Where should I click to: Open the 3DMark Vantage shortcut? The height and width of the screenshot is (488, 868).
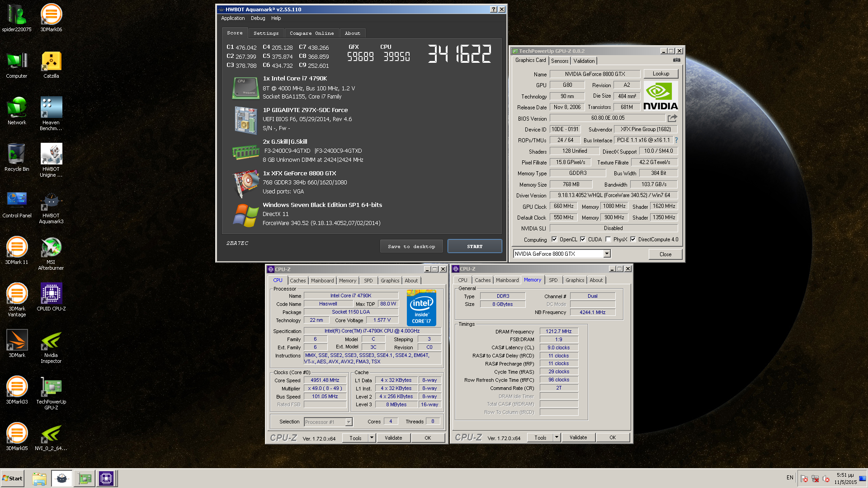coord(17,300)
